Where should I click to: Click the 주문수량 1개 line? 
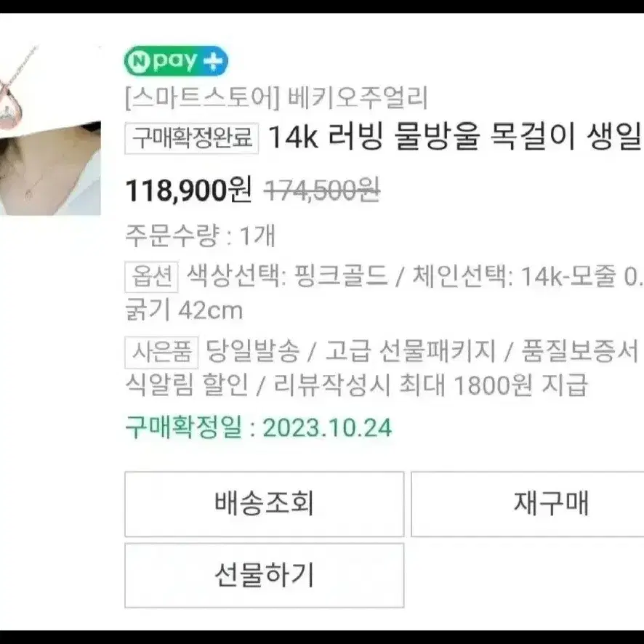(200, 236)
